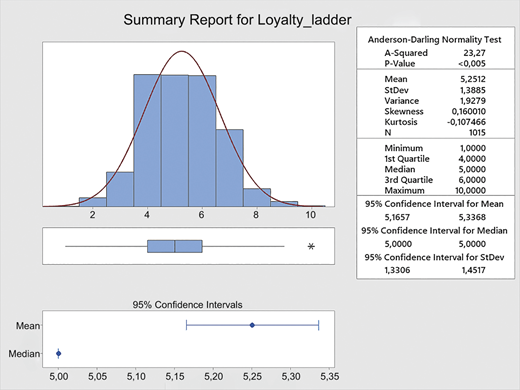Click the boxplot median line
The width and height of the screenshot is (520, 390).
175,246
